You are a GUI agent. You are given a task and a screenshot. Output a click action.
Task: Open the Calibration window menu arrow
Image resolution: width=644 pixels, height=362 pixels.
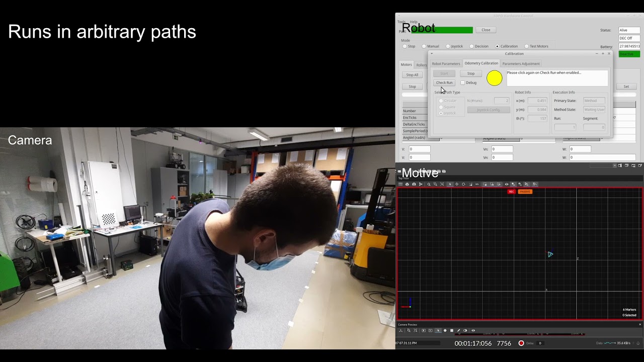[x=431, y=54]
